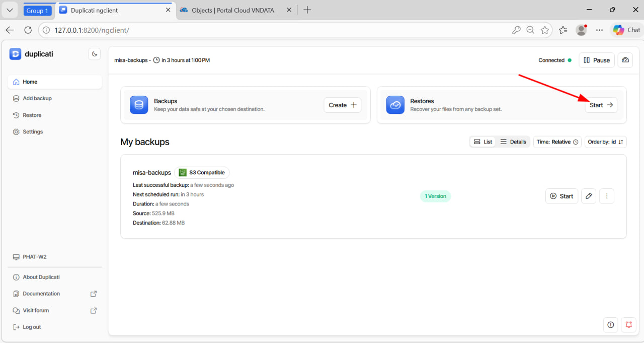This screenshot has width=644, height=343.
Task: Open the three-dot menu on misa-backups
Action: point(607,196)
